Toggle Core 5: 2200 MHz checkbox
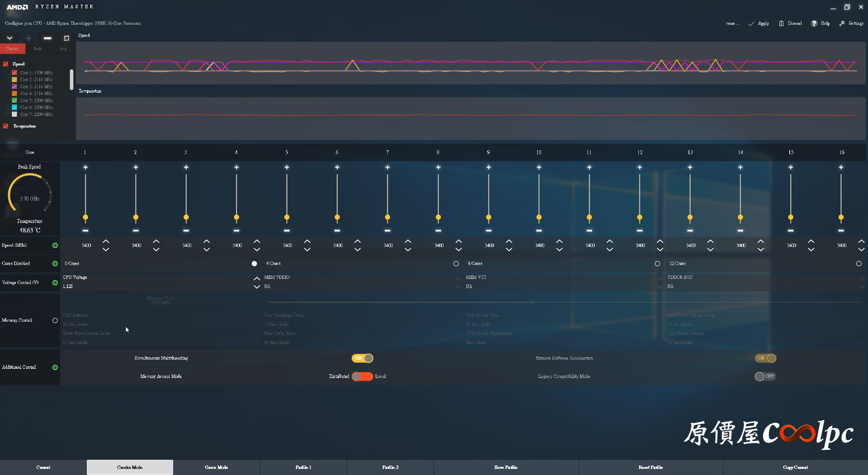Screen dimensions: 868x475 tap(15, 100)
